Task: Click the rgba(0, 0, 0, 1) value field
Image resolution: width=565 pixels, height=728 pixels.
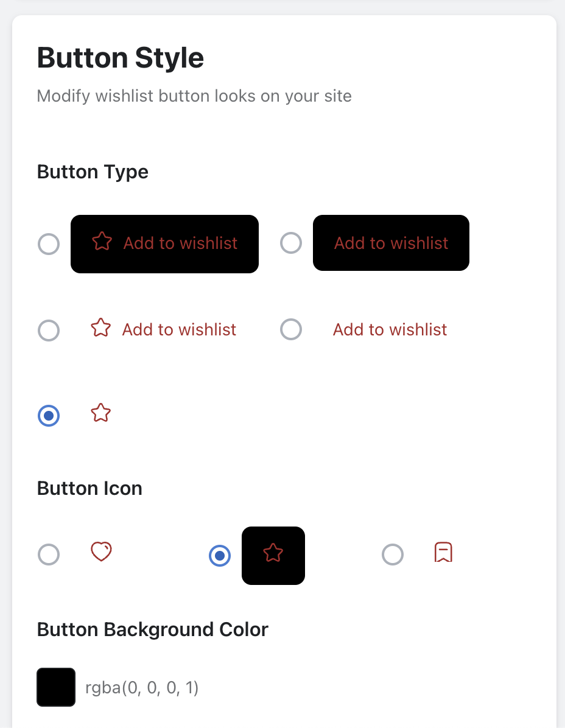Action: pyautogui.click(x=142, y=688)
